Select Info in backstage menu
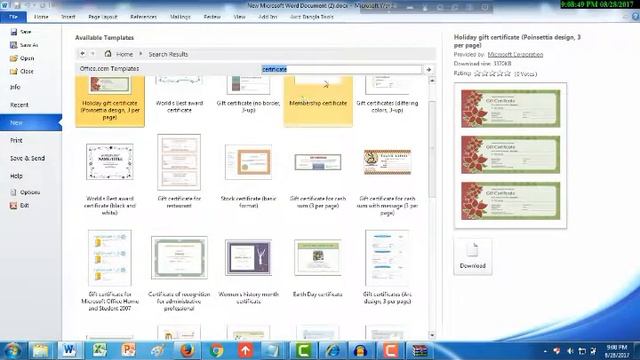Screen dimensions: 640x360 [x=15, y=87]
